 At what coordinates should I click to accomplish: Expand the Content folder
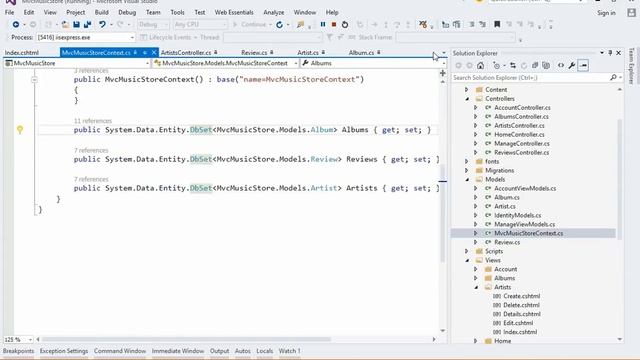pyautogui.click(x=467, y=90)
